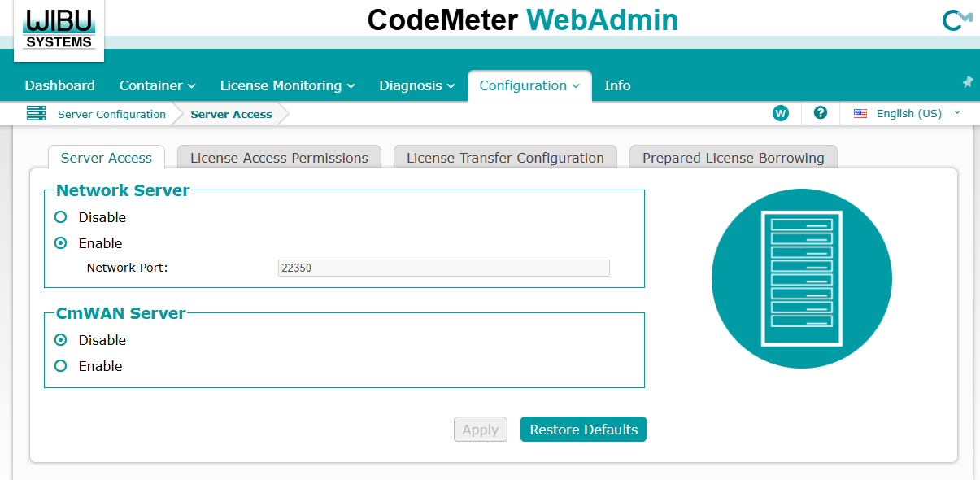This screenshot has width=980, height=480.
Task: Open help with the question mark icon
Action: coord(821,113)
